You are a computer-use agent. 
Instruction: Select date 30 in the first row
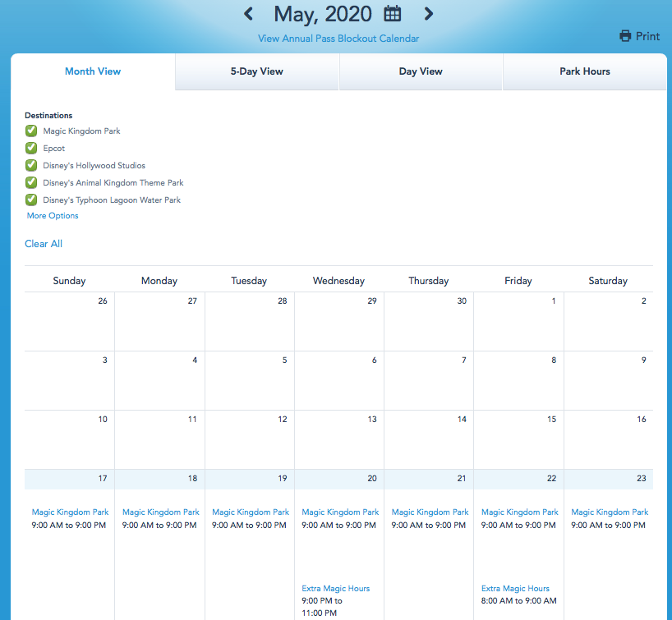tap(462, 301)
